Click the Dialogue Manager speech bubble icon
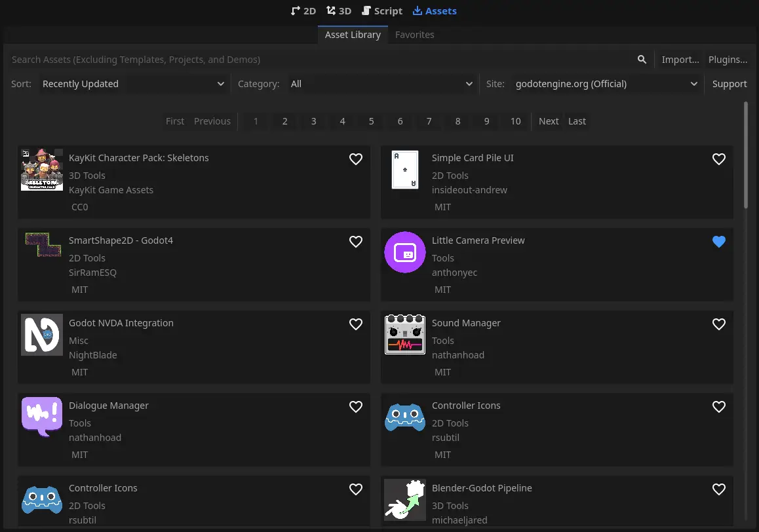 pyautogui.click(x=42, y=417)
